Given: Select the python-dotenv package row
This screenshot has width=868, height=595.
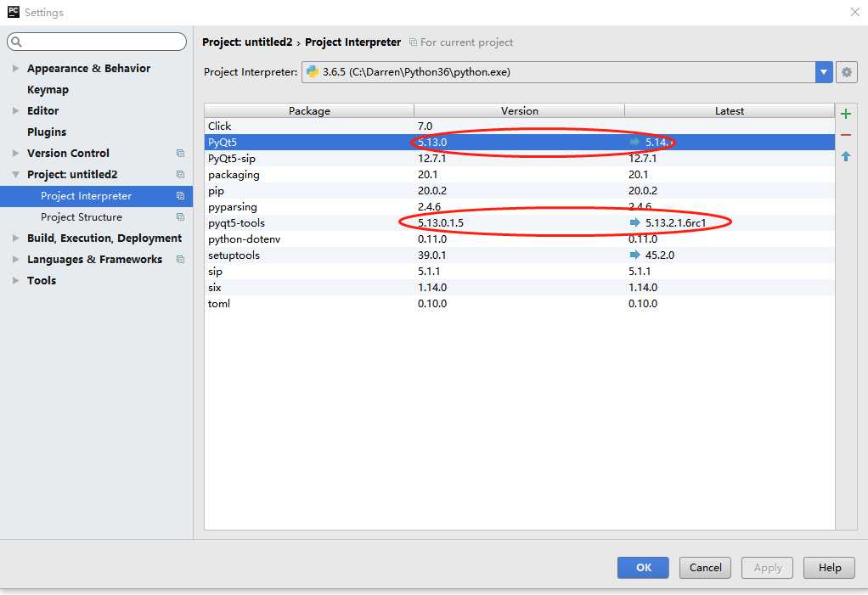Looking at the screenshot, I should point(519,239).
